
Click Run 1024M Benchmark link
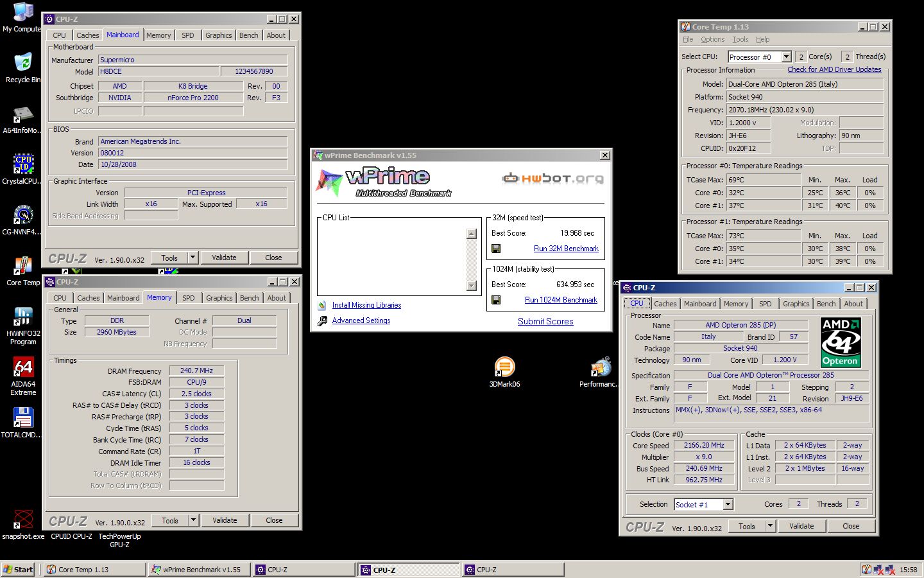561,300
